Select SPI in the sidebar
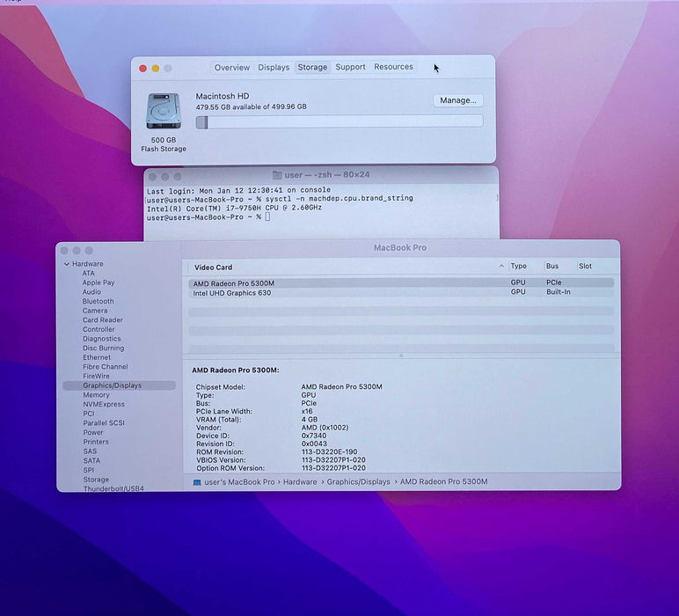The height and width of the screenshot is (616, 679). click(88, 470)
